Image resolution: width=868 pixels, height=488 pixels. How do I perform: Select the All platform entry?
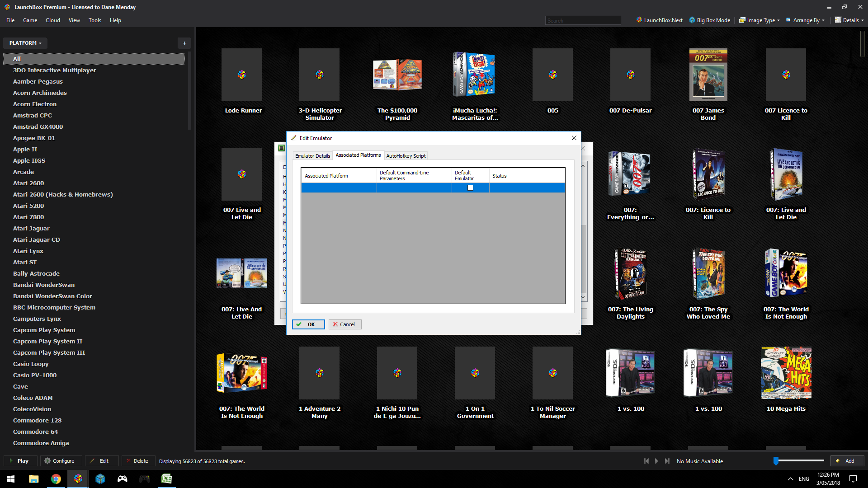pos(94,59)
